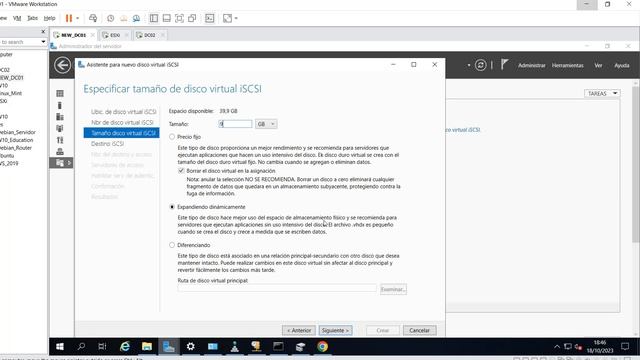Expand the stretch guest dropdown arrow
Image resolution: width=640 pixels, height=360 pixels.
pyautogui.click(x=236, y=18)
